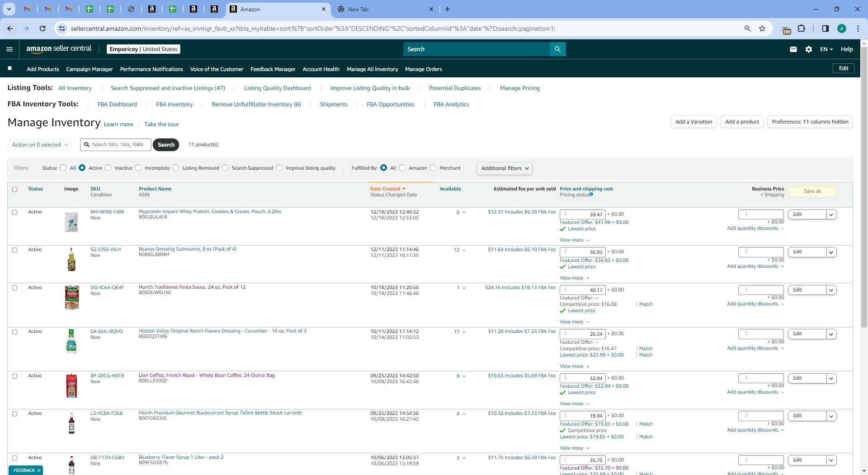Click the price field showing 39.47

pos(582,214)
